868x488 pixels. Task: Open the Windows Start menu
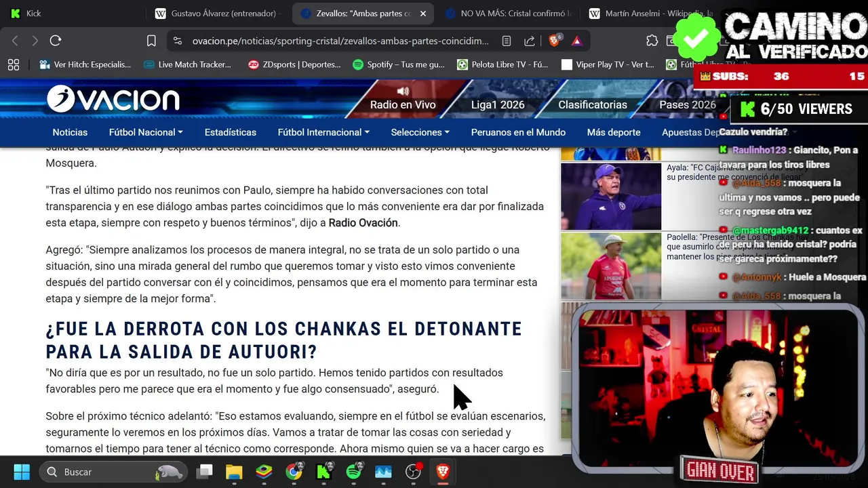(x=22, y=472)
